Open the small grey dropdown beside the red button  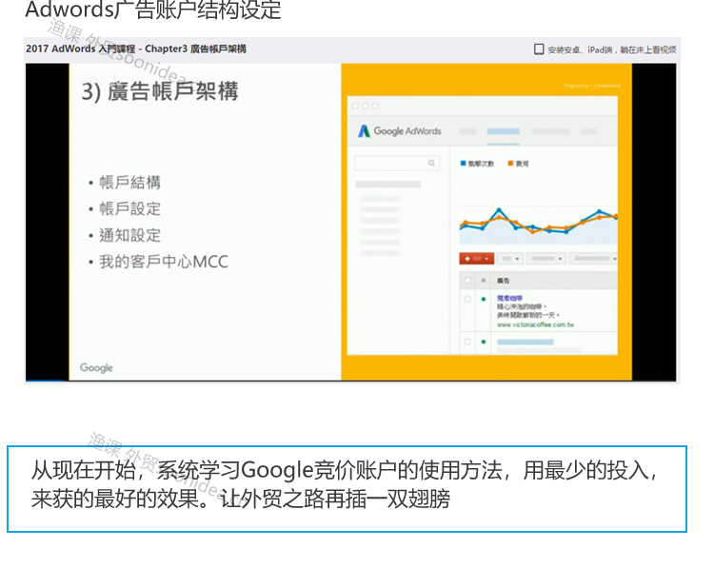coord(510,259)
